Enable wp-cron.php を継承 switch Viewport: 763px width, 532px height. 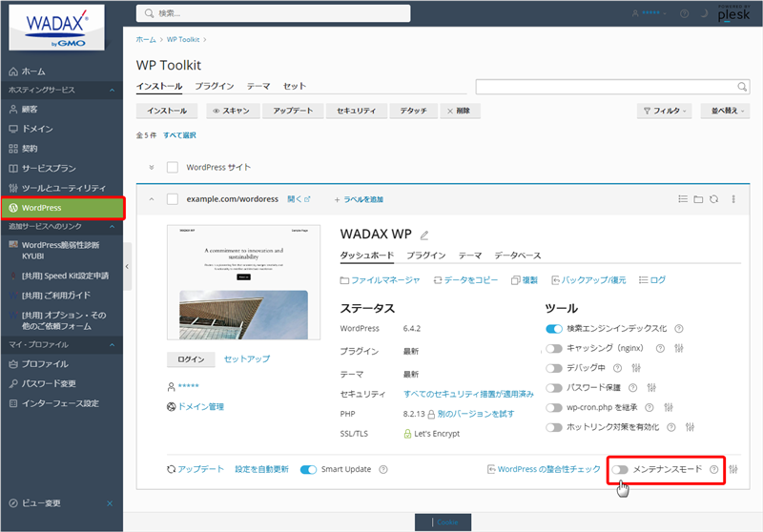(x=554, y=407)
